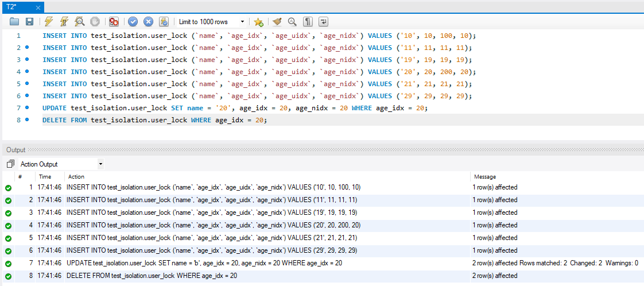Click the Message column header
Viewport: 644px width, 286px height.
click(x=485, y=177)
